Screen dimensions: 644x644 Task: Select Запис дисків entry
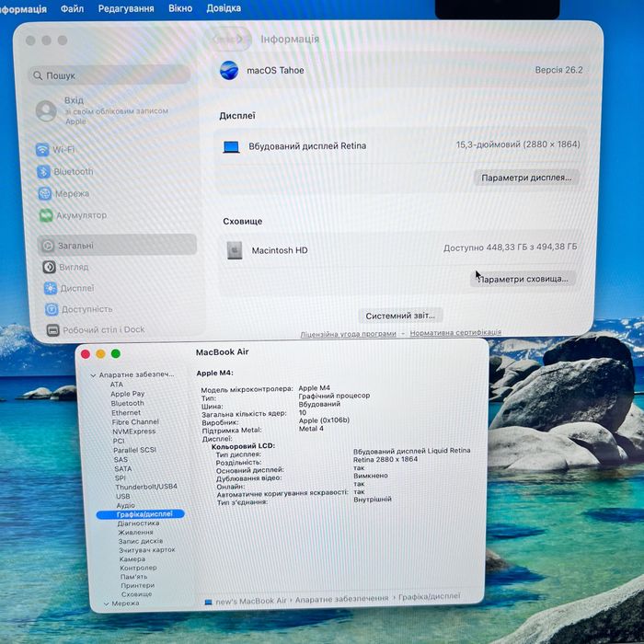point(141,541)
